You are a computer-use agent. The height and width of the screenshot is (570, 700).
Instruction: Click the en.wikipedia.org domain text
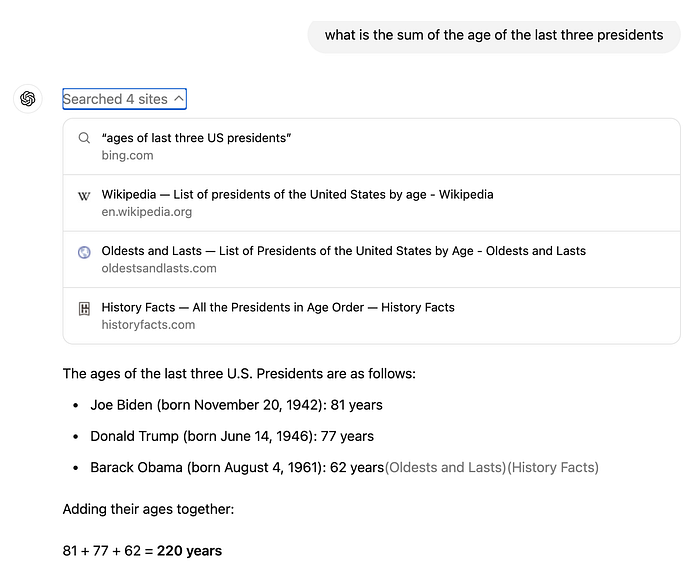[x=146, y=212]
